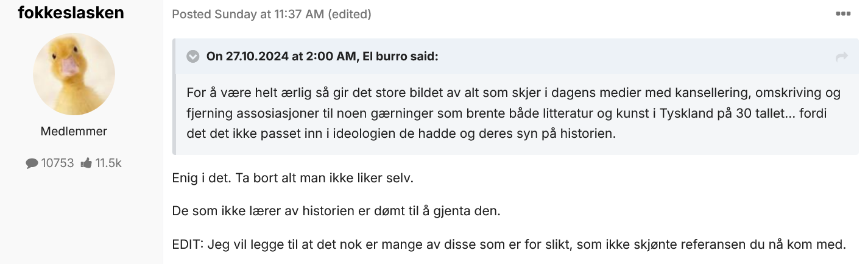This screenshot has width=868, height=264.
Task: Click the thumbs-up reputation icon
Action: (86, 163)
